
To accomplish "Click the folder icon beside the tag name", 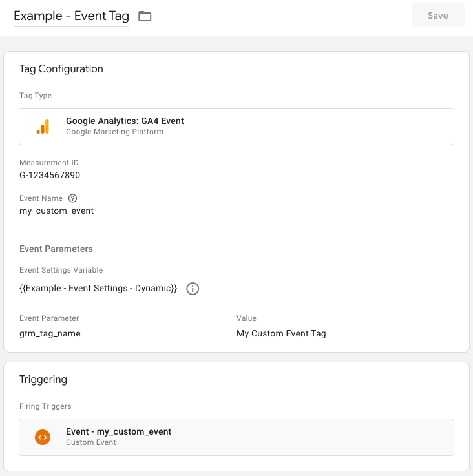I will pyautogui.click(x=145, y=16).
